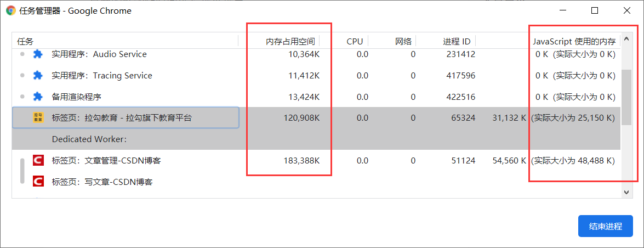Click process ID 51124
Screen dimensions: 644x248
[x=463, y=160]
